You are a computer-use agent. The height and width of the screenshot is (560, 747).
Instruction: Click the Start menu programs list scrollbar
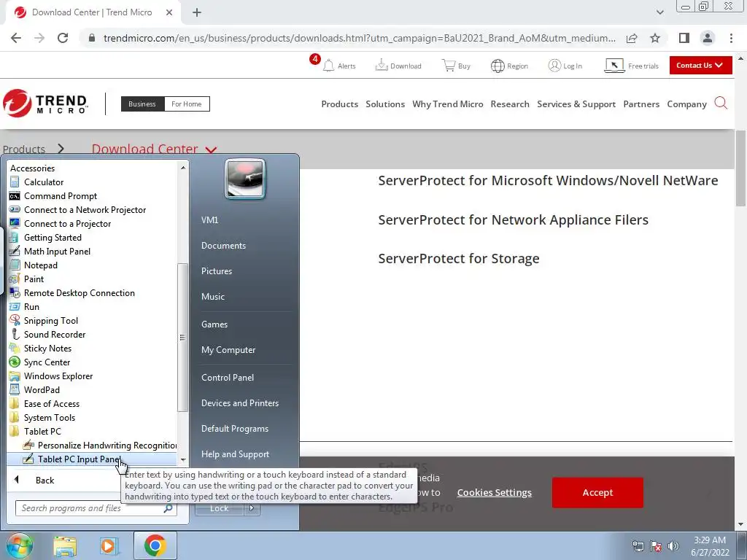(x=183, y=337)
